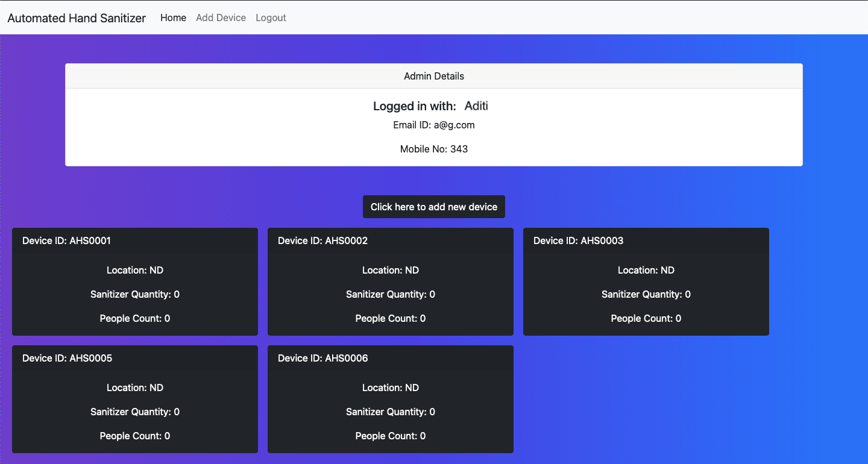Open the Add Device nav link

(x=221, y=18)
